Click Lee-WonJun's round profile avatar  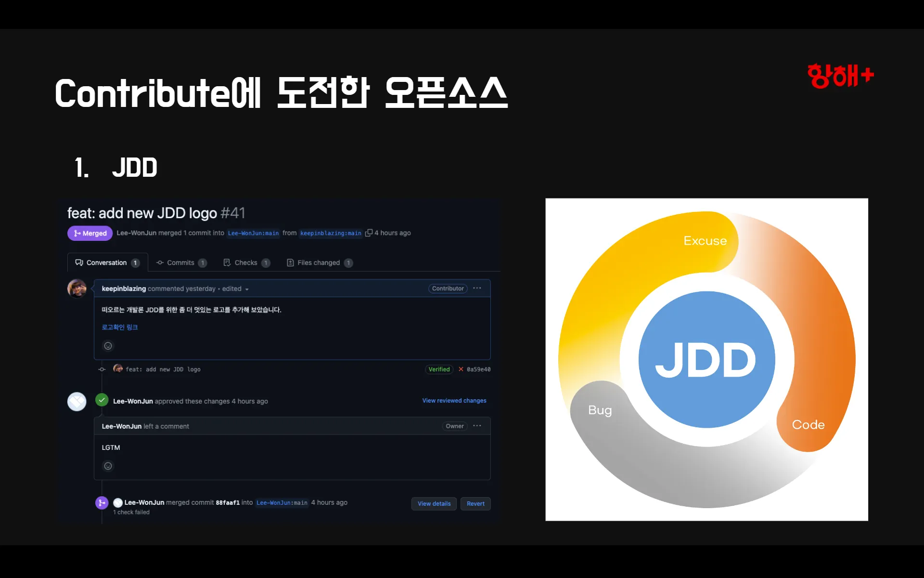pyautogui.click(x=77, y=401)
